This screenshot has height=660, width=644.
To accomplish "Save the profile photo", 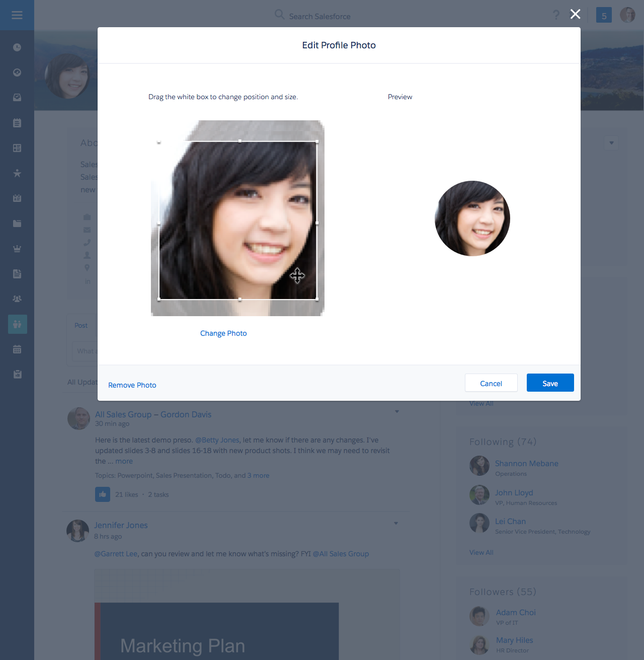I will [550, 383].
